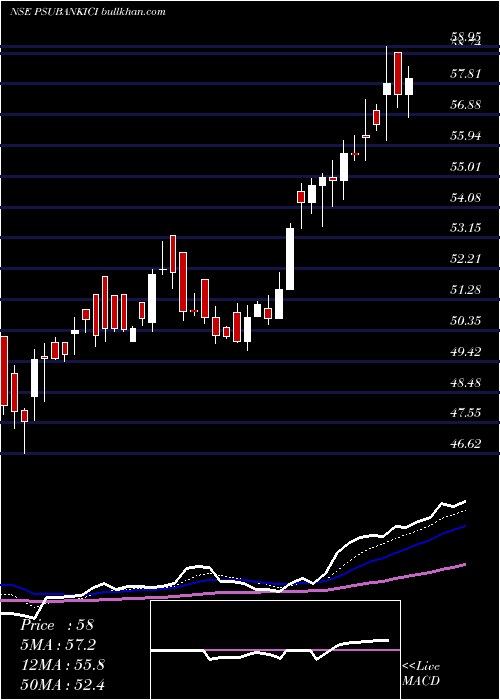This screenshot has height=700, width=500.
Task: Click the 50MA : 52.4 label
Action: click(62, 684)
